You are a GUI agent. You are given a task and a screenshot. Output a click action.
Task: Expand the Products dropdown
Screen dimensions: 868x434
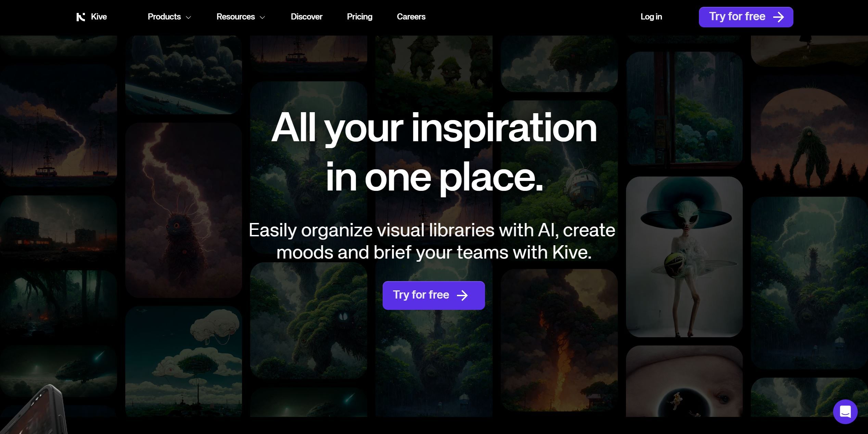(x=164, y=17)
